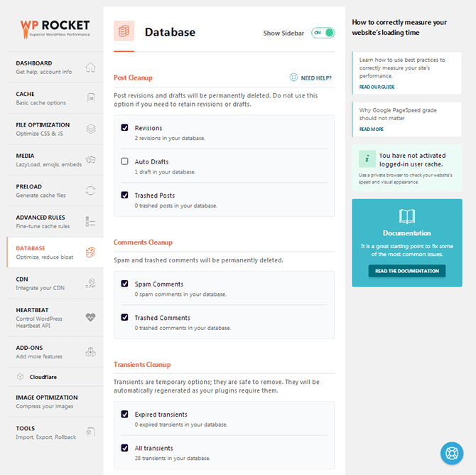Viewport: 476px width, 475px height.
Task: Click Read The Documentation button
Action: pos(407,271)
